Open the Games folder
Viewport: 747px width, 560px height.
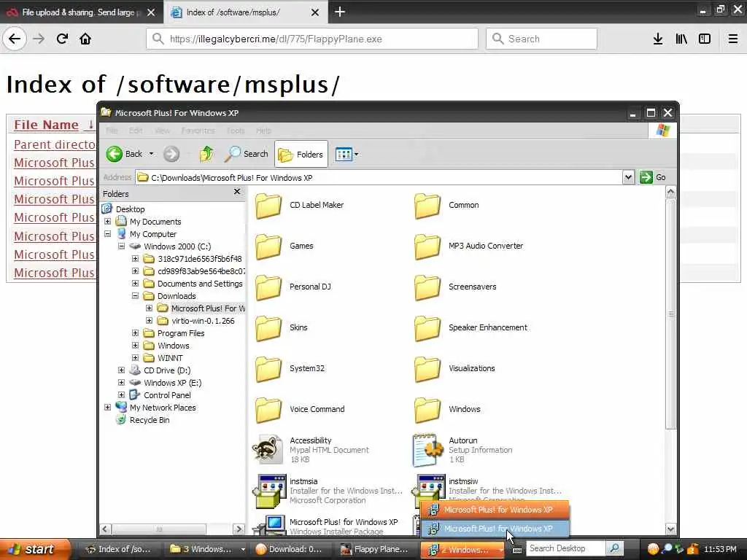tap(285, 246)
